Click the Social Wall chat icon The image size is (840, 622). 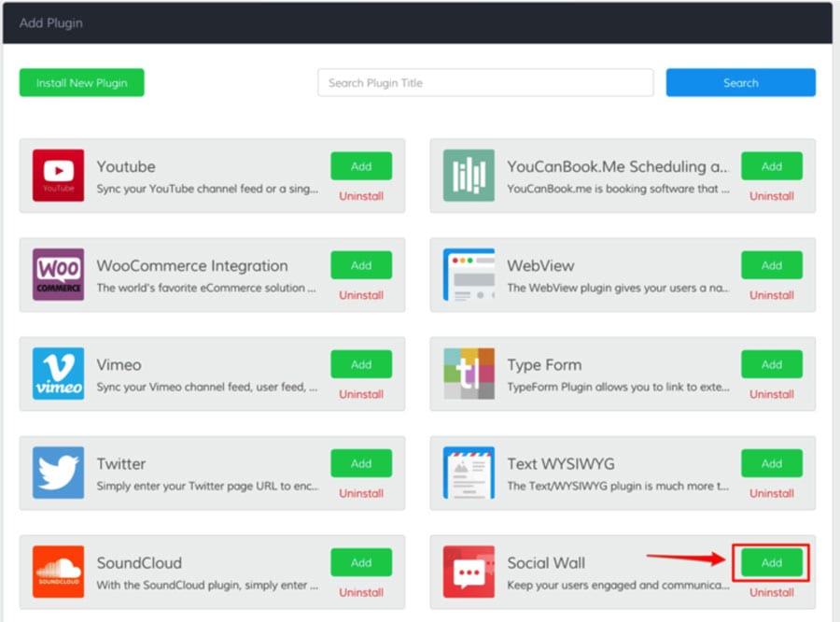tap(469, 572)
